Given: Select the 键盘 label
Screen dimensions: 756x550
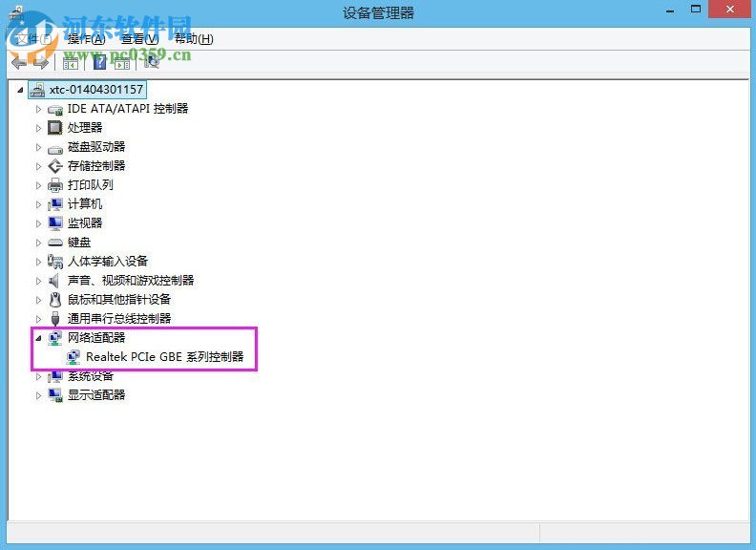Looking at the screenshot, I should [x=79, y=243].
